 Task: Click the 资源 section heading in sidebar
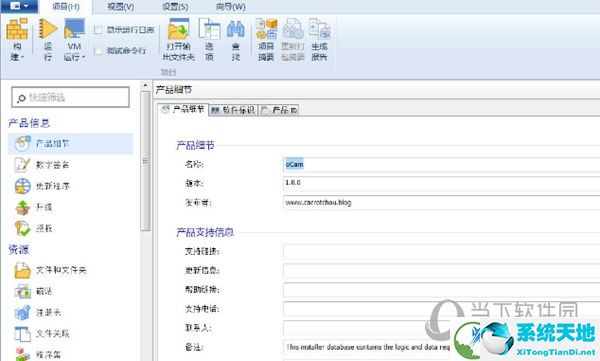[19, 250]
